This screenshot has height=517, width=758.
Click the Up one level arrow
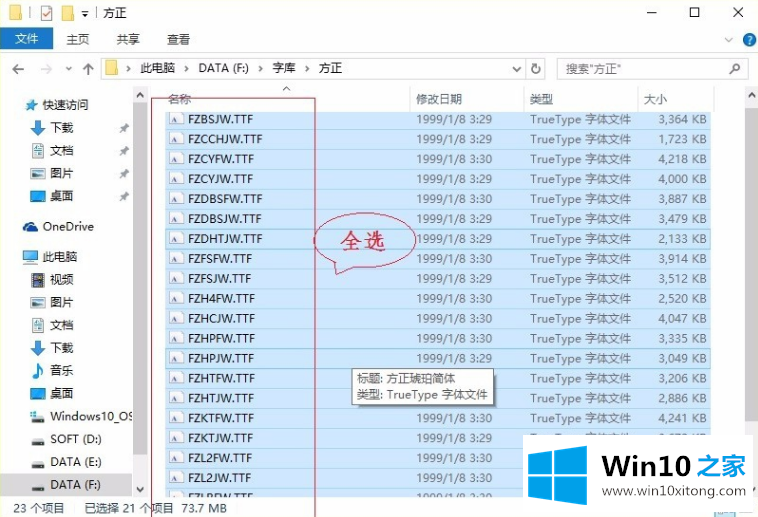coord(88,69)
